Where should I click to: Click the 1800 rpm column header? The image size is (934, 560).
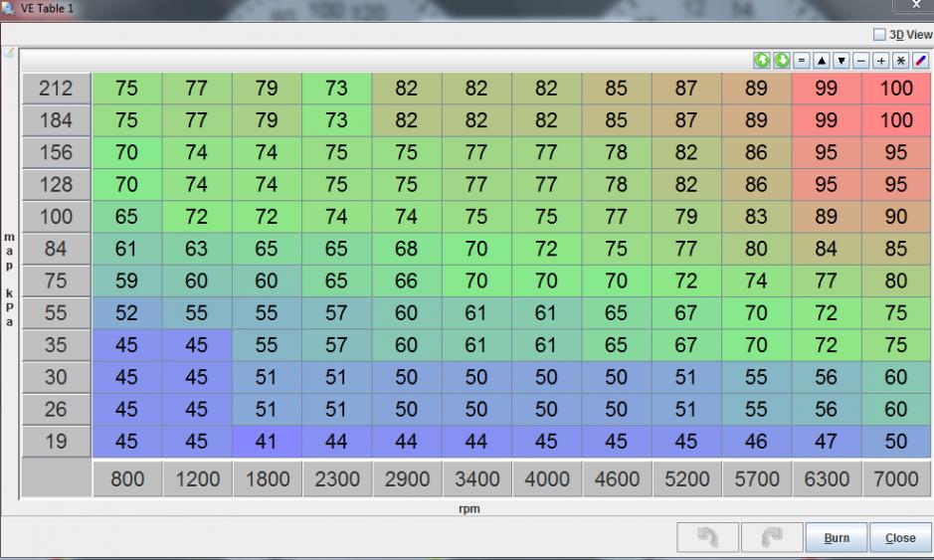tap(267, 478)
